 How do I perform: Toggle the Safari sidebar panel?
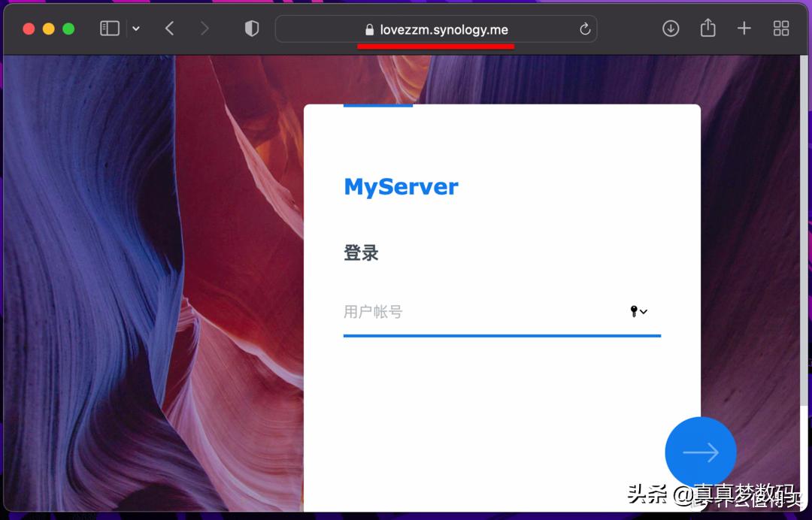[109, 29]
